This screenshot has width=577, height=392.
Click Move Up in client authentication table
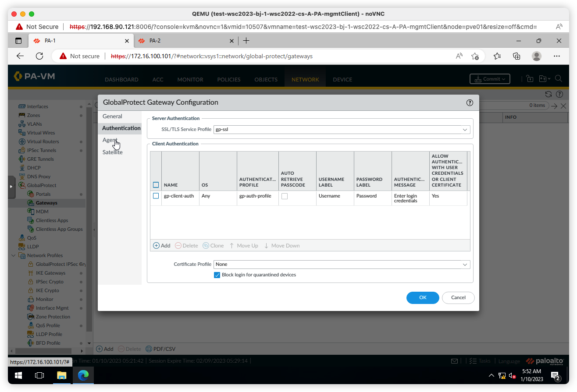click(x=244, y=246)
